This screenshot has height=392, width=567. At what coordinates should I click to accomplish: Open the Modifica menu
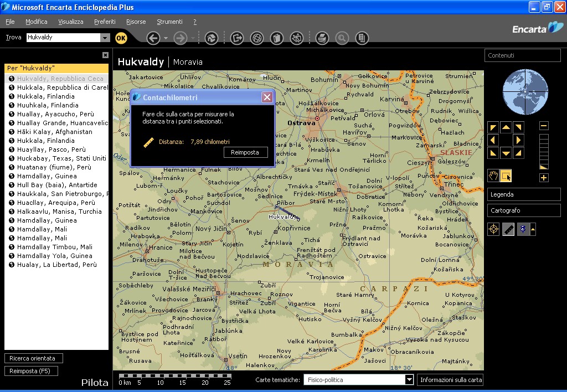(x=36, y=22)
